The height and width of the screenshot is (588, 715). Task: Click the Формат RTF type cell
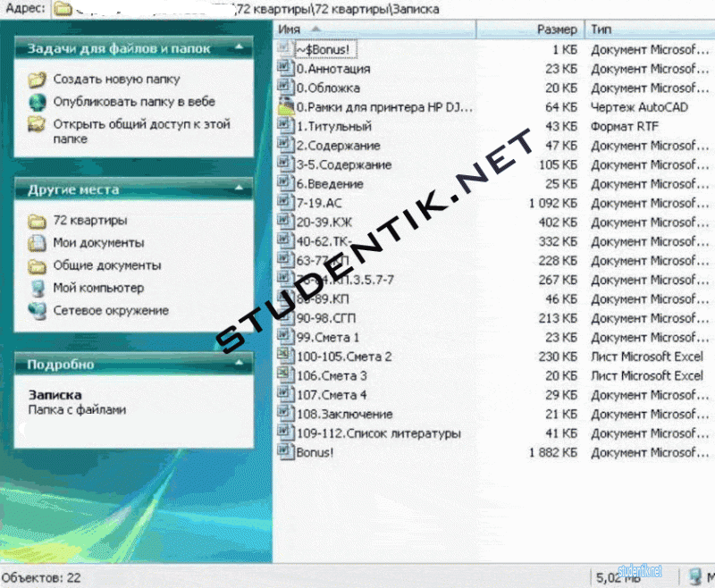(625, 126)
